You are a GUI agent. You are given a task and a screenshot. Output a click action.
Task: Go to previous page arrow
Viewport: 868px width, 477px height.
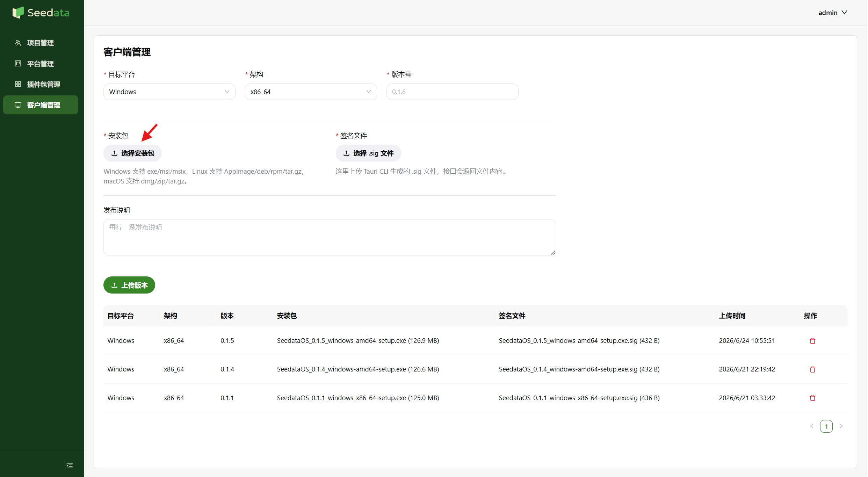pos(811,426)
